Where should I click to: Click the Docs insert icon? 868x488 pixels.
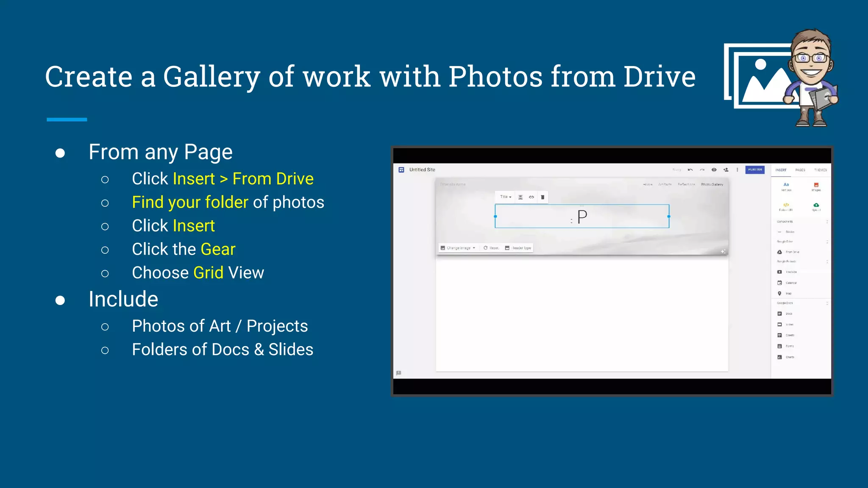coord(779,314)
